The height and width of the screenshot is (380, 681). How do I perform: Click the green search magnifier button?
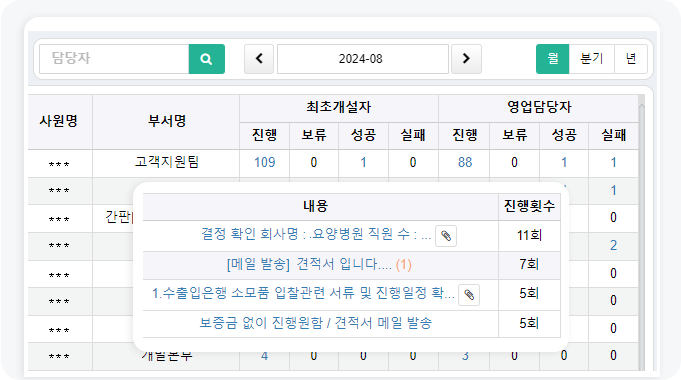207,59
